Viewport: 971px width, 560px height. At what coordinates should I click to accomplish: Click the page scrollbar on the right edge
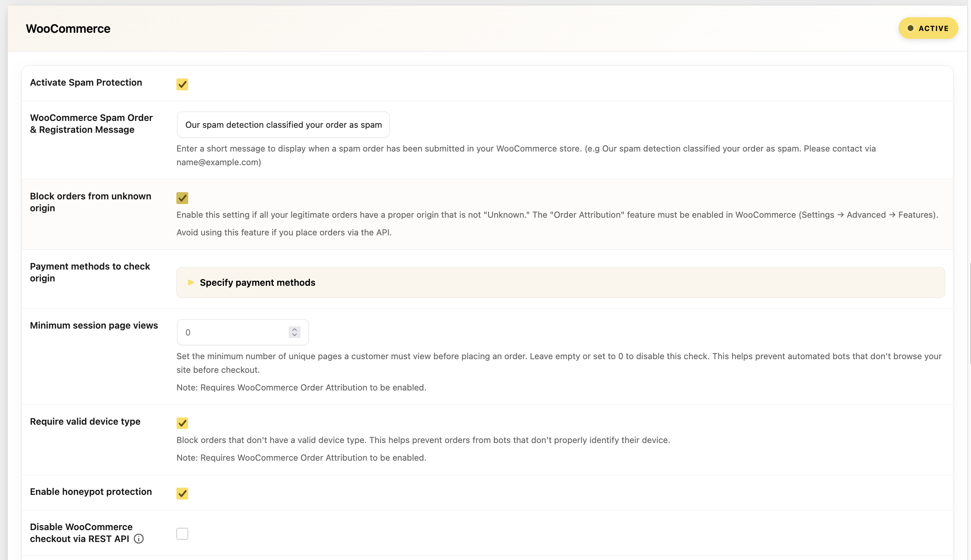tap(970, 313)
